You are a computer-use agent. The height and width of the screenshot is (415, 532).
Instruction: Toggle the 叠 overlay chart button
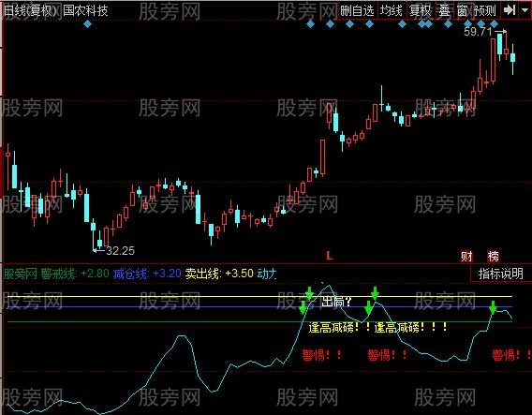445,11
